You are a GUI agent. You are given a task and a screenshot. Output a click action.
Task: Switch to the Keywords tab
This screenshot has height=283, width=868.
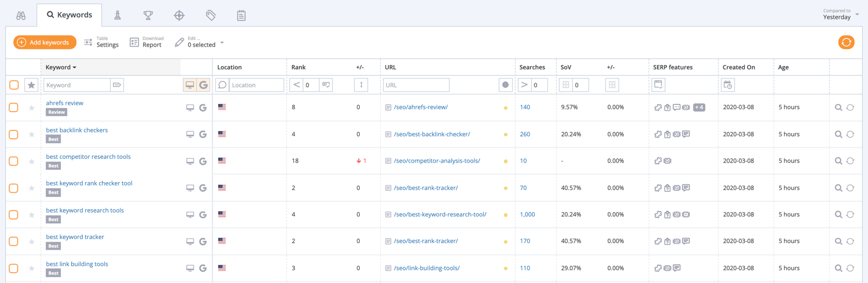coord(69,15)
